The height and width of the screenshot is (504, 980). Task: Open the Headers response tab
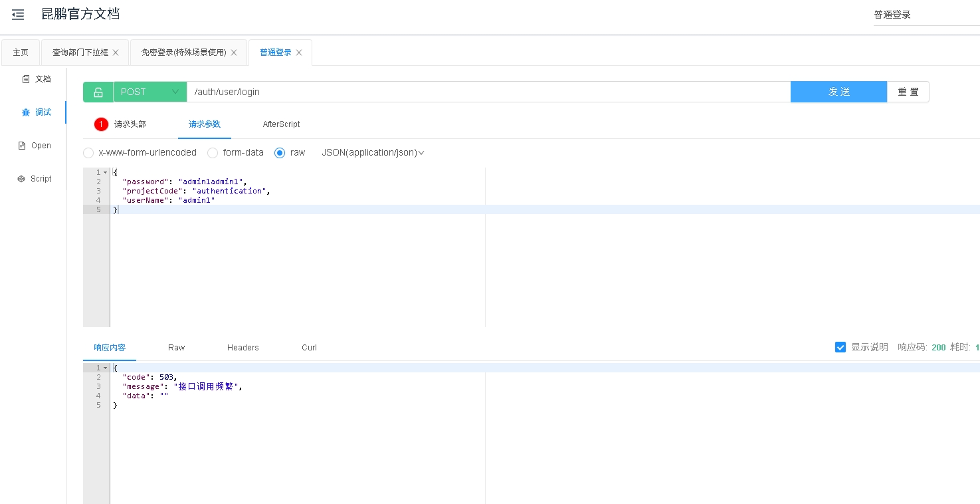click(x=243, y=348)
